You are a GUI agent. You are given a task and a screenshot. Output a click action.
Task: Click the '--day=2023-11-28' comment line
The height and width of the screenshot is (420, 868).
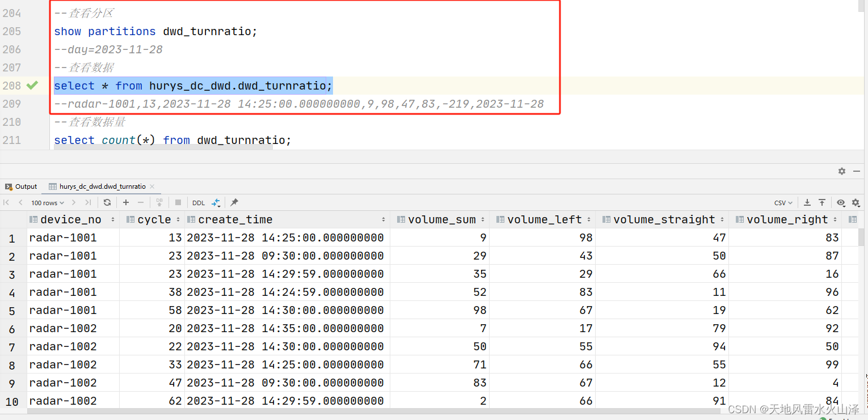coord(108,49)
